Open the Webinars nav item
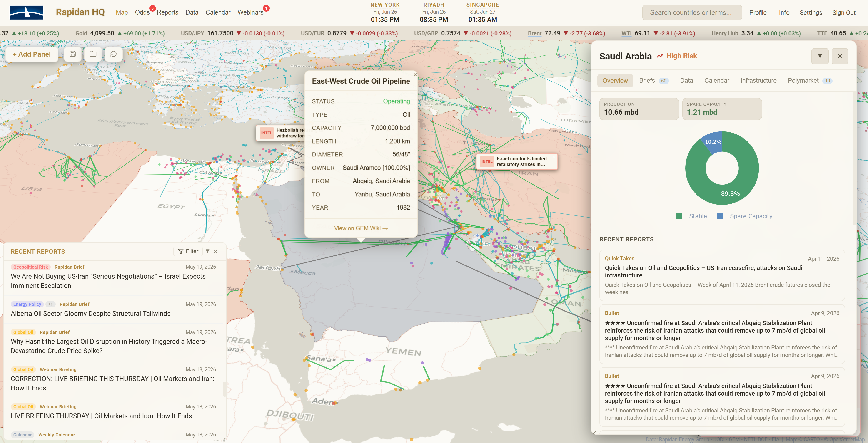868x443 pixels. click(x=250, y=12)
